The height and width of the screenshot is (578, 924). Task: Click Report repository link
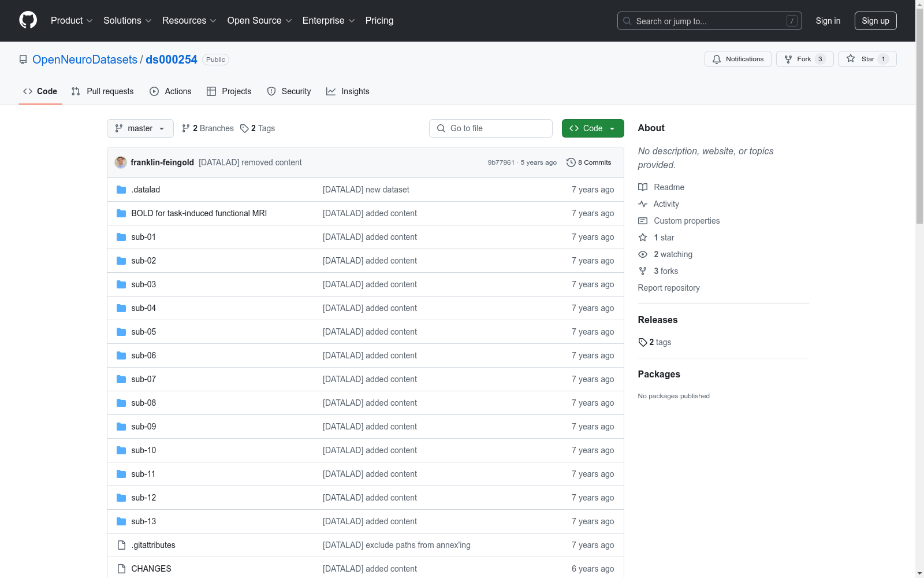669,288
